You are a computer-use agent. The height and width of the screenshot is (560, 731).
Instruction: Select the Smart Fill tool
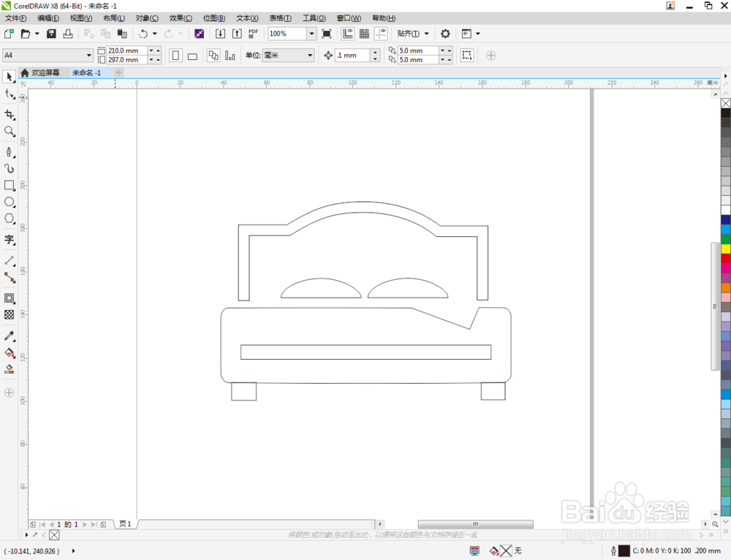(10, 369)
